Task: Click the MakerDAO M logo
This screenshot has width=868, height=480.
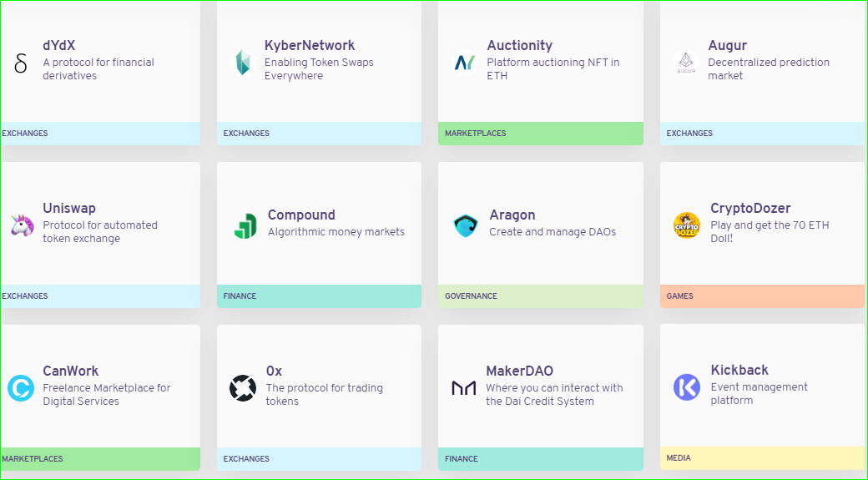Action: (x=464, y=388)
